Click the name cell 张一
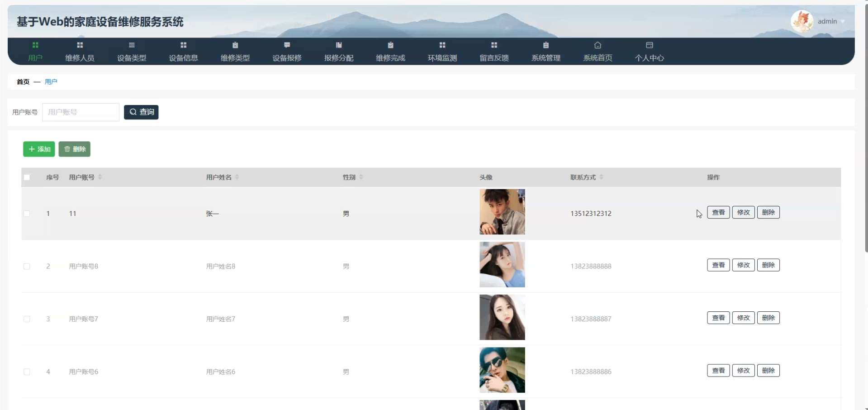The image size is (868, 410). [x=213, y=214]
